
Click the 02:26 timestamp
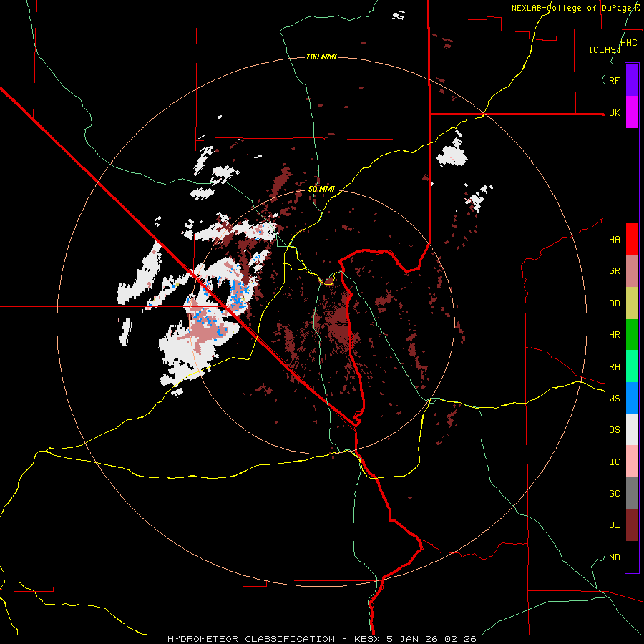(462, 639)
